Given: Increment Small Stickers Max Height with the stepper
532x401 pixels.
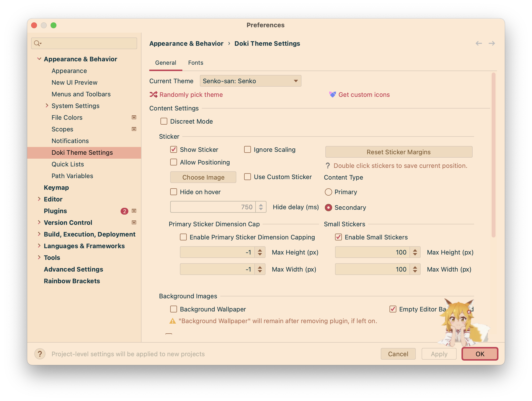Looking at the screenshot, I should coord(415,250).
